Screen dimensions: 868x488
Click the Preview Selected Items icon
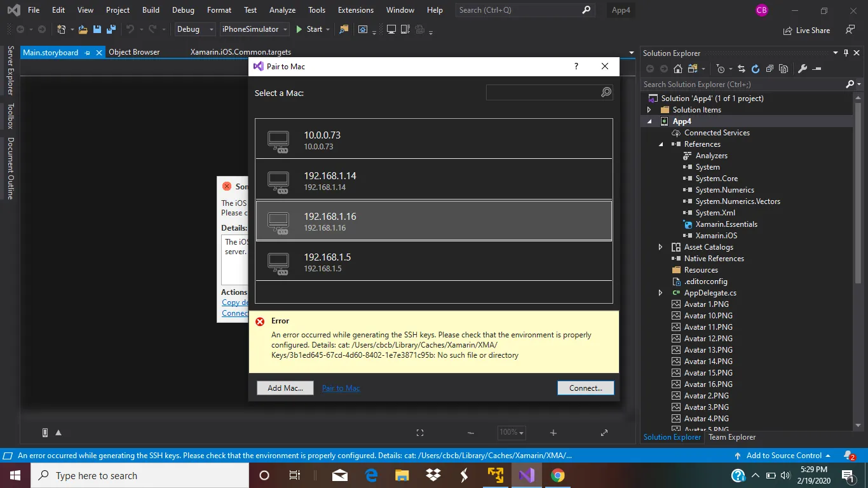817,69
